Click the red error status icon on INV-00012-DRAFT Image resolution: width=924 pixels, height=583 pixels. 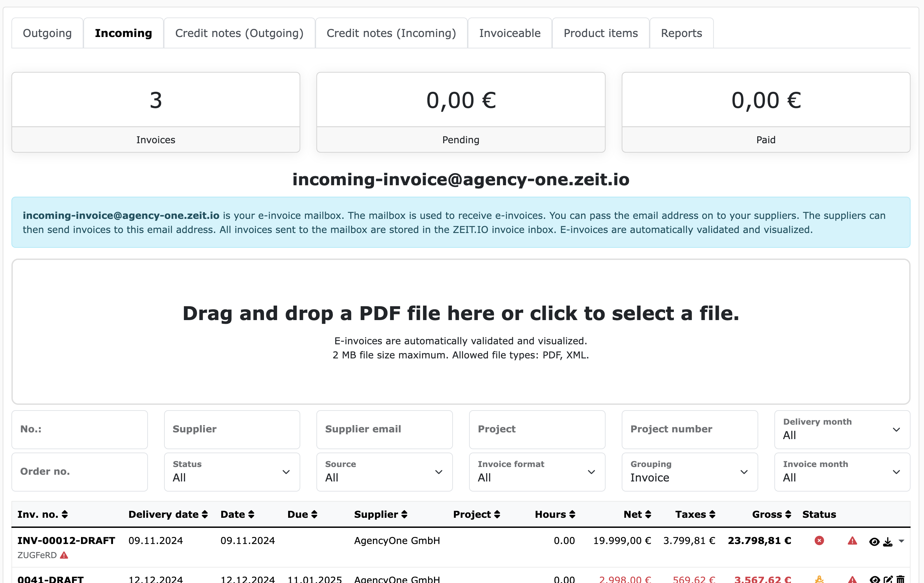coord(820,541)
